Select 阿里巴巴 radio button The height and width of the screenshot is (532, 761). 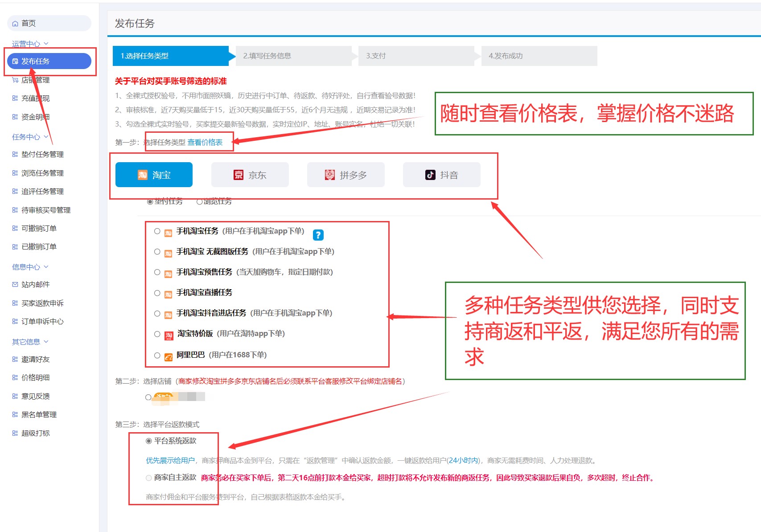pyautogui.click(x=157, y=356)
